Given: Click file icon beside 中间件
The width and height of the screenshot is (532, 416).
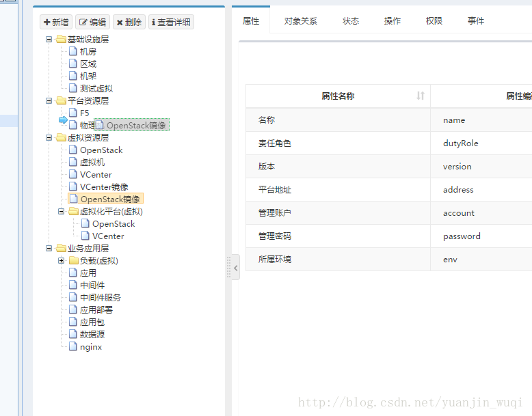Looking at the screenshot, I should pos(73,286).
